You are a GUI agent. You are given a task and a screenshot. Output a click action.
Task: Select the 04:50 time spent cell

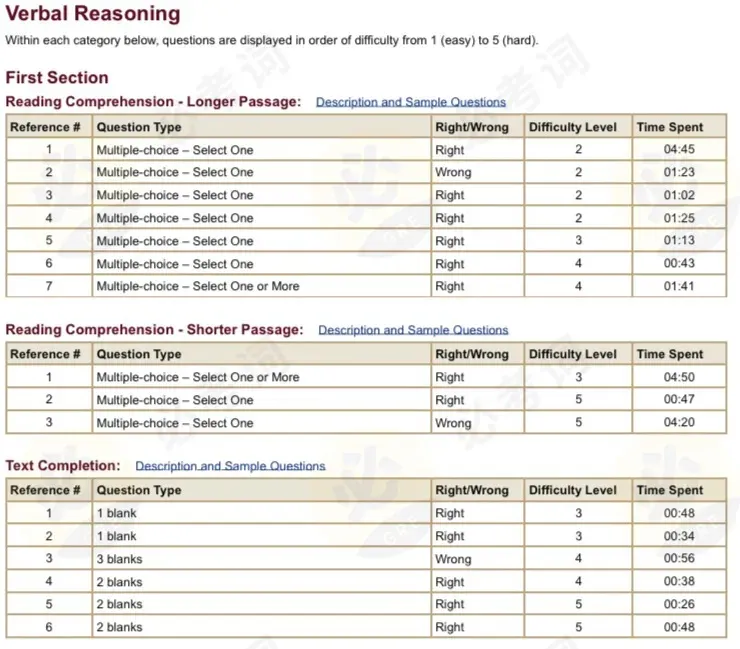click(678, 377)
